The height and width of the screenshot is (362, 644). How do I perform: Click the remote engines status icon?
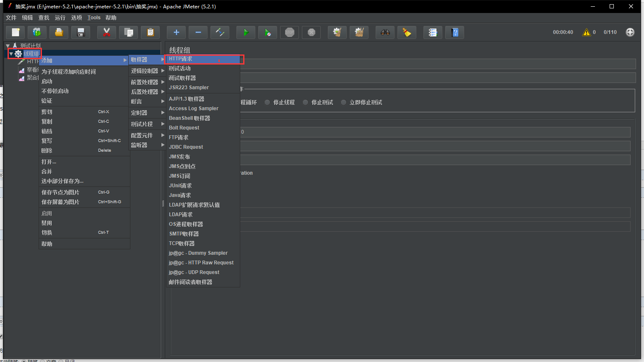630,32
